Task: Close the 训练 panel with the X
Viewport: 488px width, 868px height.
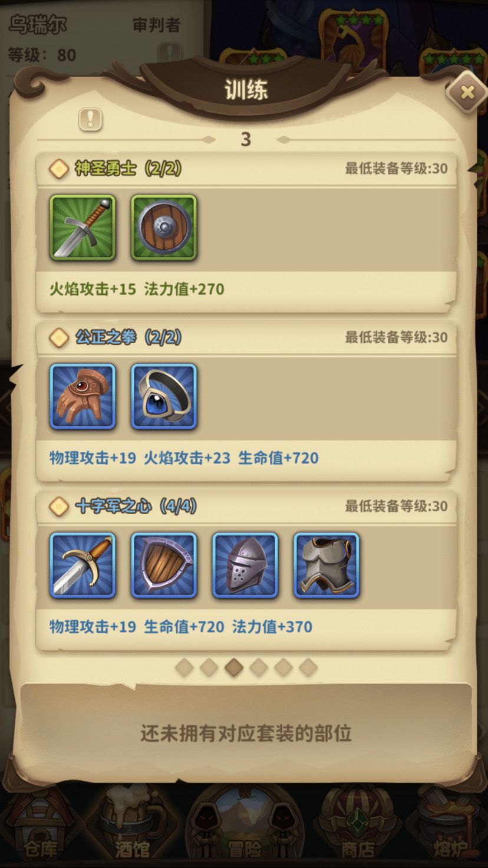Action: coord(467,92)
